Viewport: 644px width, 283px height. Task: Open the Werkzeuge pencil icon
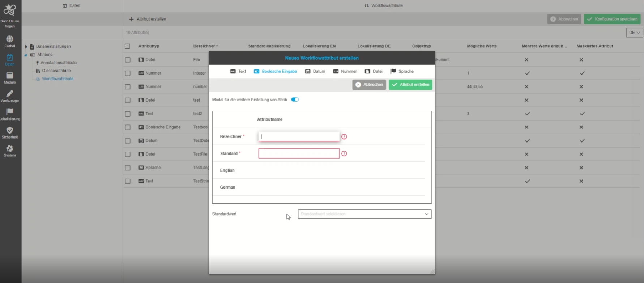[x=10, y=93]
